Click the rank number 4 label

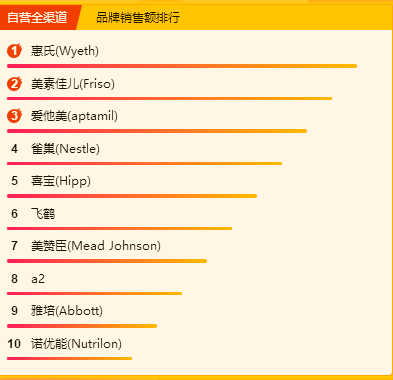pyautogui.click(x=14, y=149)
